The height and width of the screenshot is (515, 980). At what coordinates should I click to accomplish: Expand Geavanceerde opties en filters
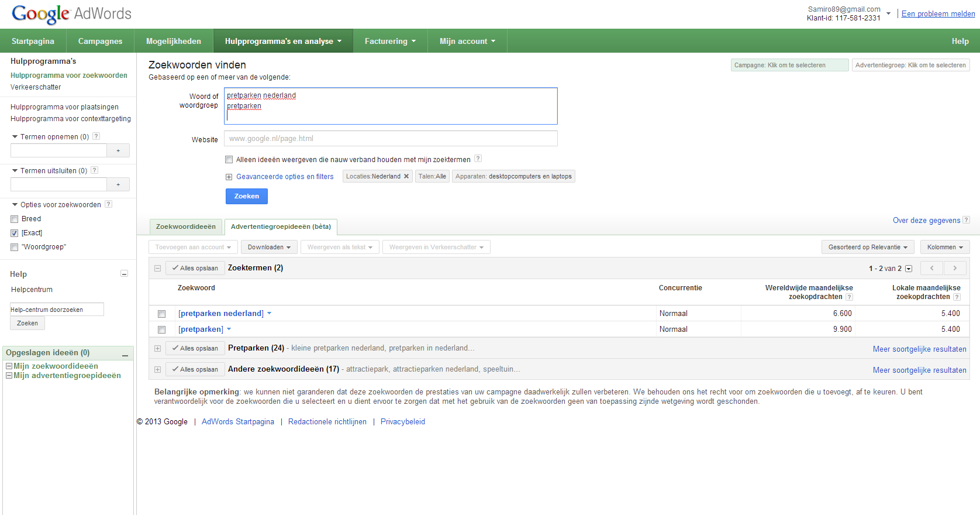[229, 177]
